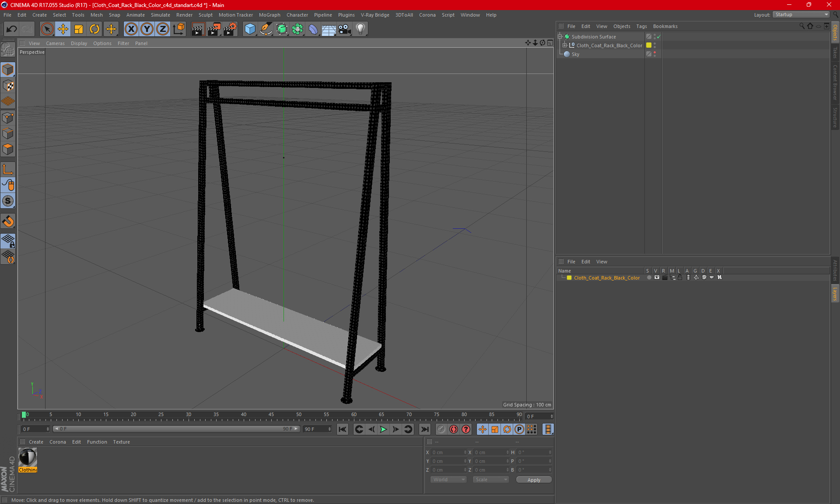Viewport: 840px width, 504px height.
Task: Click Render View icon
Action: click(x=198, y=29)
